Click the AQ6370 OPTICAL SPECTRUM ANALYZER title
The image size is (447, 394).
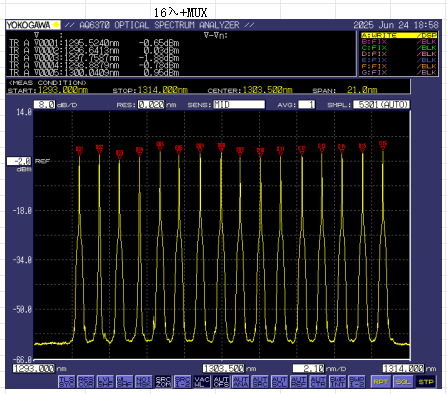click(159, 25)
